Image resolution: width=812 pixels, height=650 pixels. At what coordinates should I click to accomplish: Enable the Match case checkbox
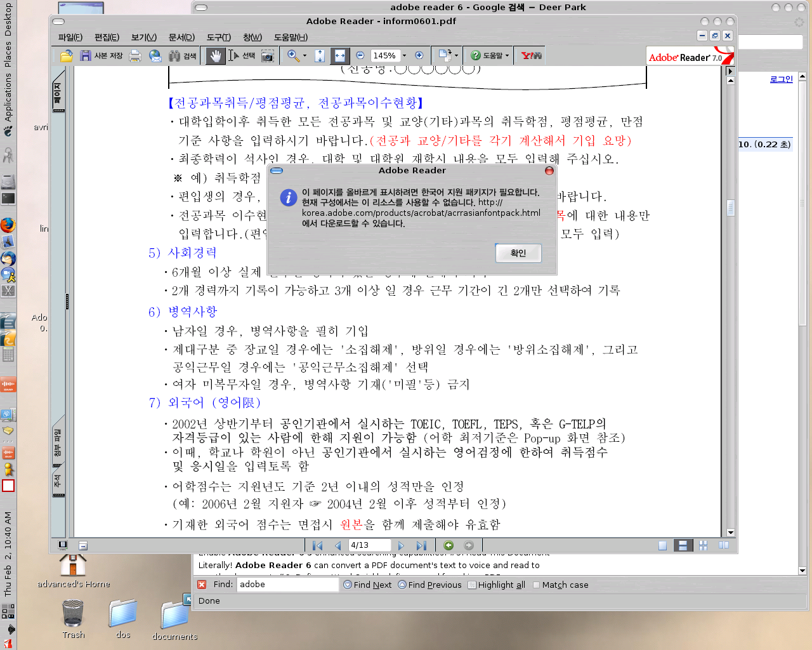tap(536, 585)
